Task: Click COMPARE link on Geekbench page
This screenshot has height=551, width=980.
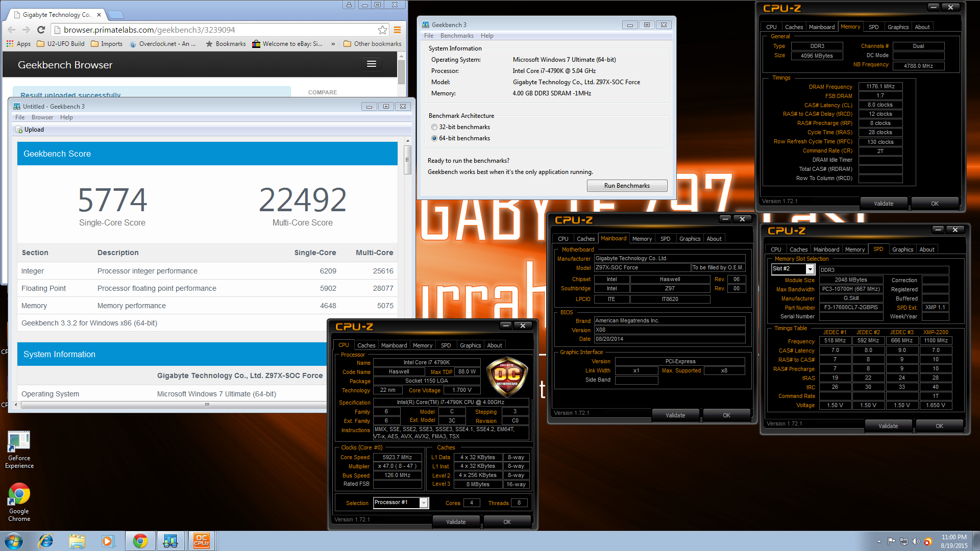Action: coord(323,92)
